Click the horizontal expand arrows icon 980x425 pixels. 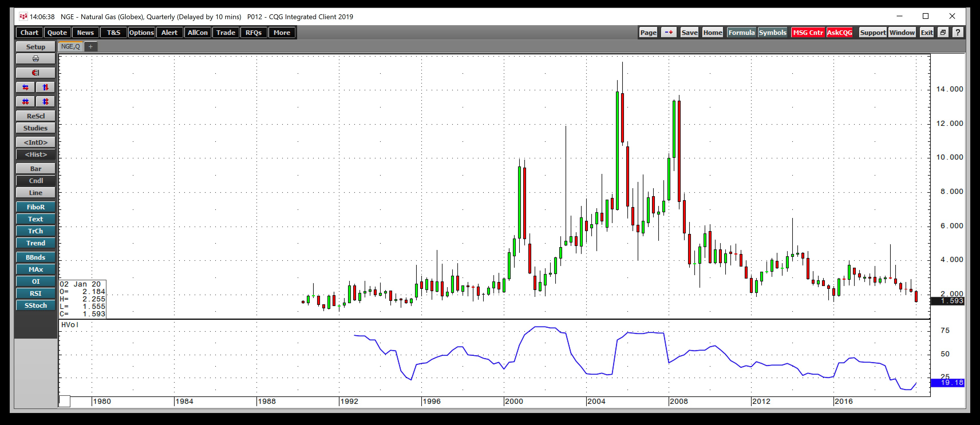click(25, 88)
